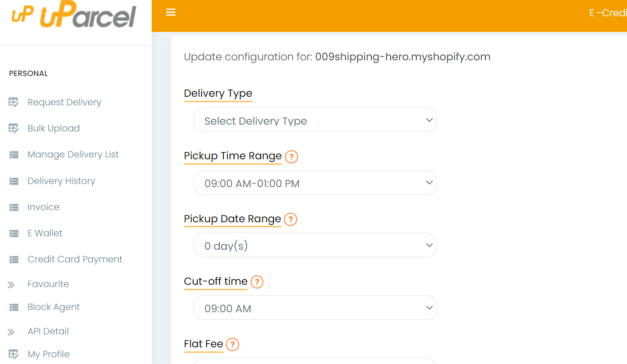Open the Cut-off time help icon
The height and width of the screenshot is (364, 627).
pos(257,282)
